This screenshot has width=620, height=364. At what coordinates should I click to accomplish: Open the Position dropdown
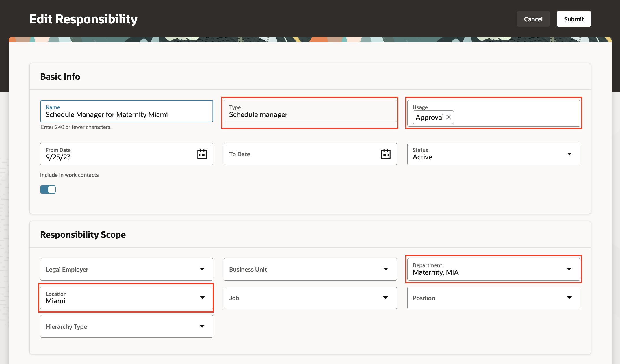(x=569, y=298)
